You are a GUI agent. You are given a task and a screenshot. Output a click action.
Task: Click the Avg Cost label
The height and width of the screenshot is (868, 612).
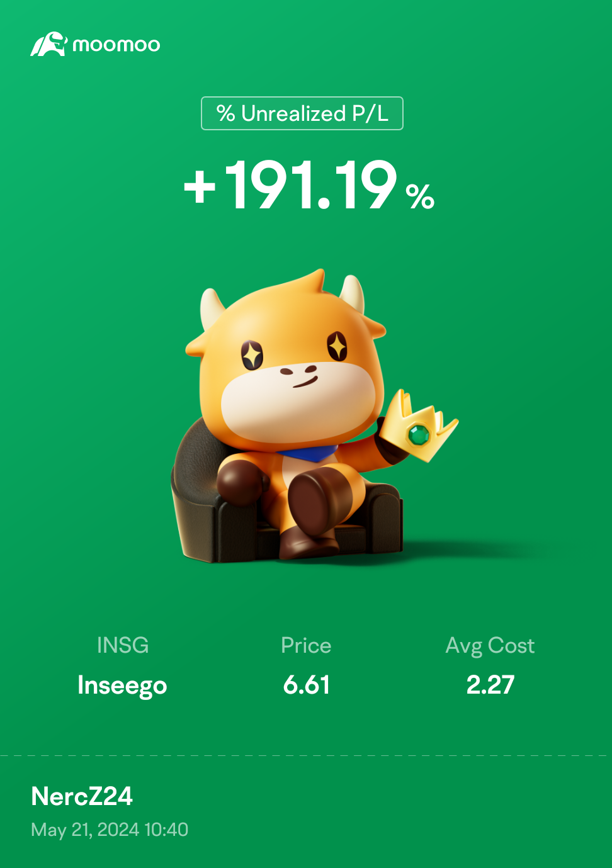(x=490, y=646)
